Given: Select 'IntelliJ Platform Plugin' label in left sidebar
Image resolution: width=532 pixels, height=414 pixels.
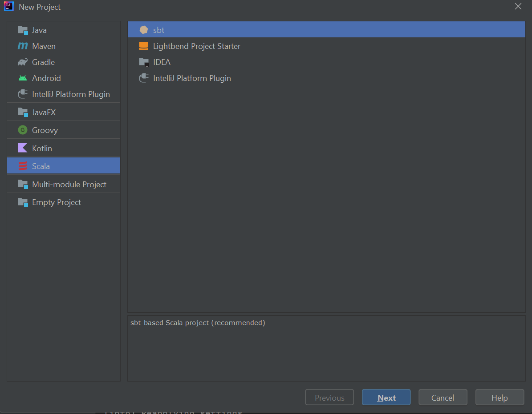Looking at the screenshot, I should click(x=71, y=94).
